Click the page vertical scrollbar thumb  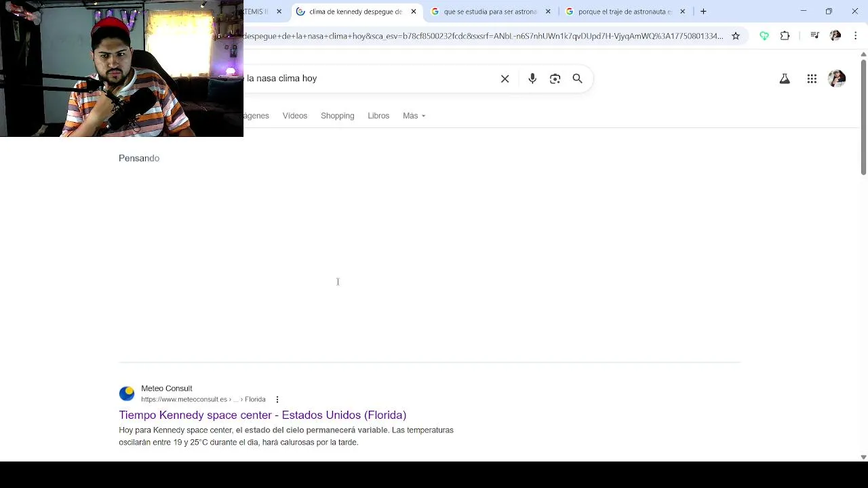(x=863, y=117)
